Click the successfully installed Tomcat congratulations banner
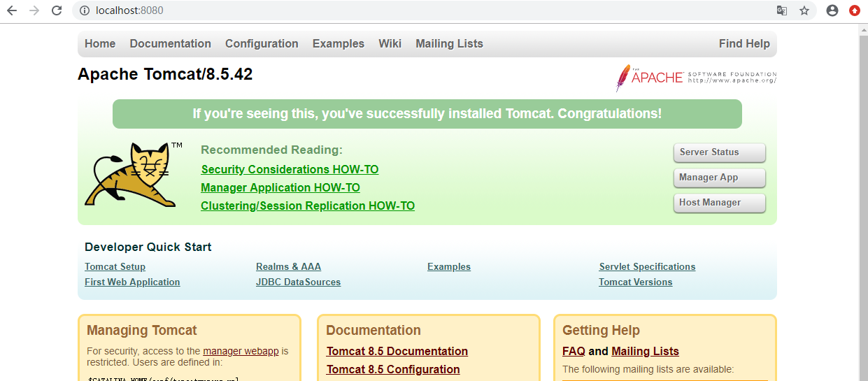 coord(427,114)
